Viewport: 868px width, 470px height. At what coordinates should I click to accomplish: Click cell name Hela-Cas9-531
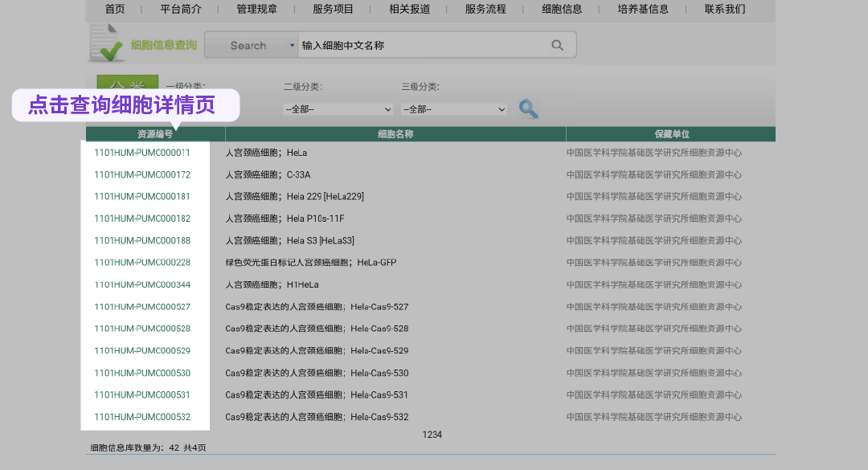379,394
